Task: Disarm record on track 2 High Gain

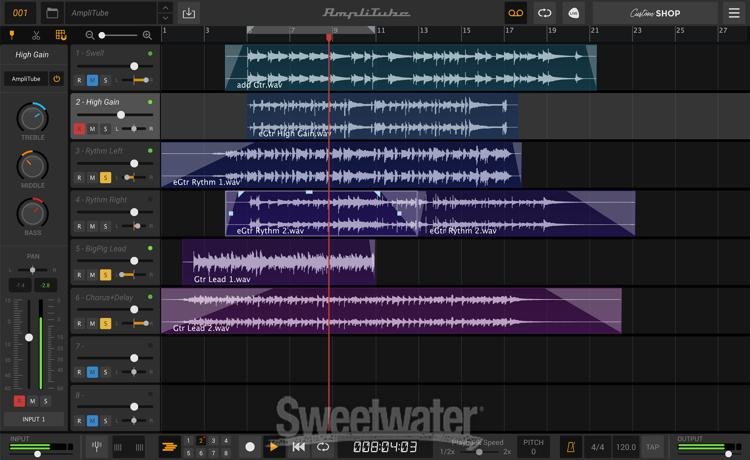Action: tap(79, 129)
